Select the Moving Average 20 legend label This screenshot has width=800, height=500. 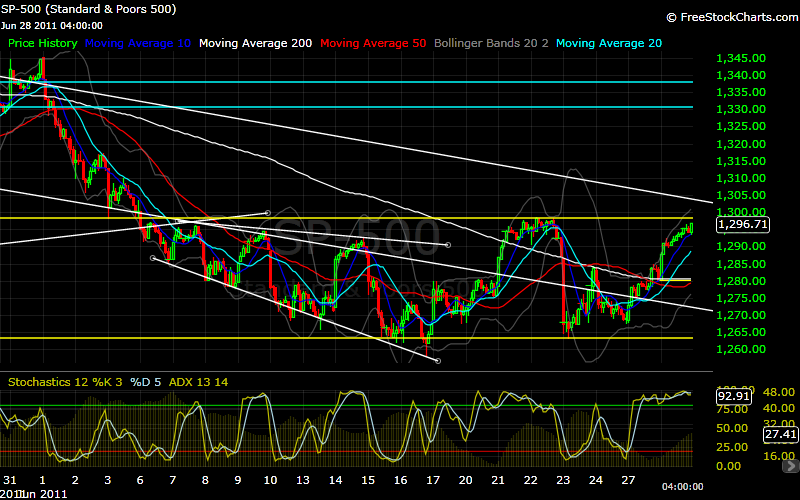(x=609, y=43)
